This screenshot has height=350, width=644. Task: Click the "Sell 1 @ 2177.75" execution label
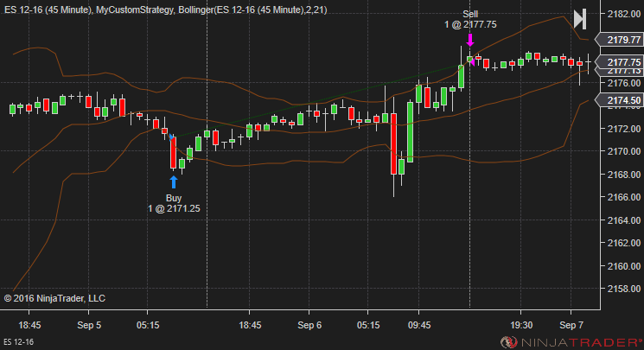[x=470, y=19]
